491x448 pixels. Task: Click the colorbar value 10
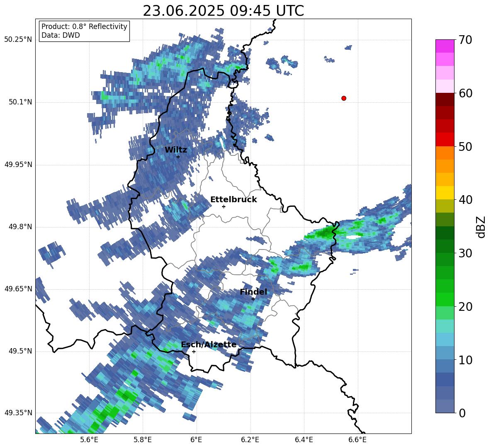[x=466, y=360]
